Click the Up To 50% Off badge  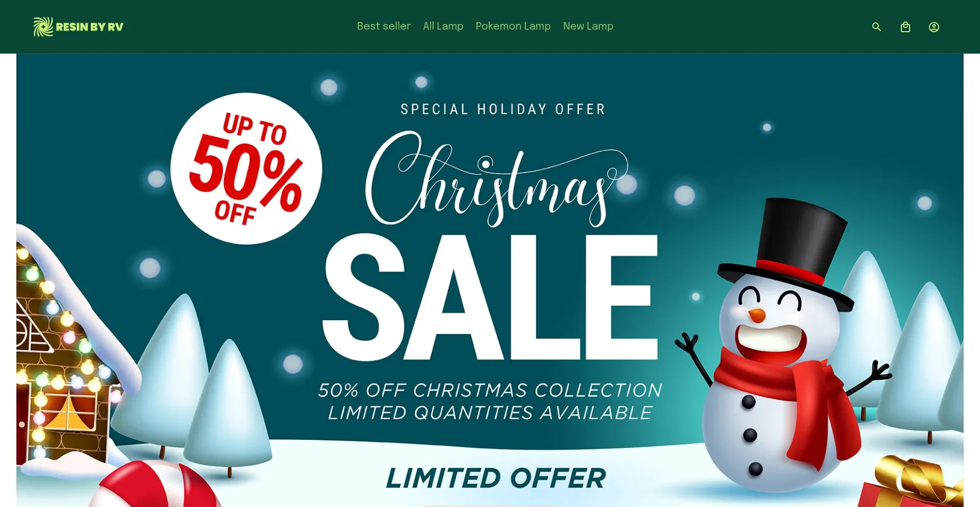246,168
